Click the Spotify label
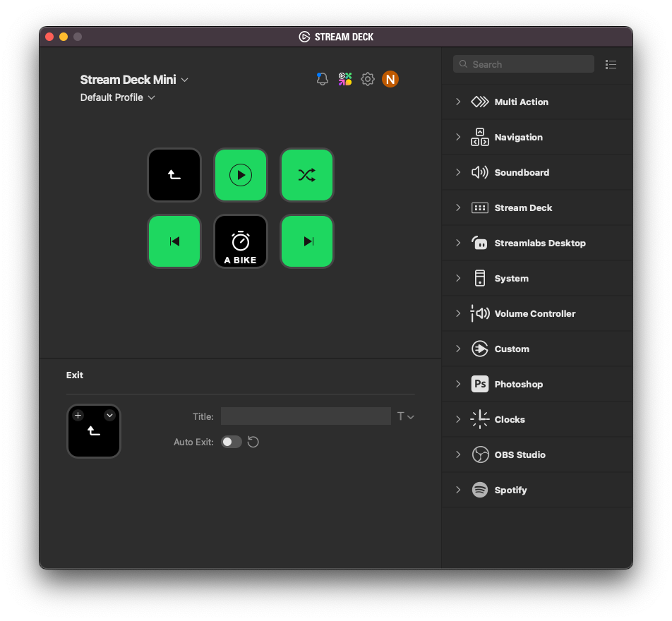This screenshot has height=621, width=672. point(510,490)
